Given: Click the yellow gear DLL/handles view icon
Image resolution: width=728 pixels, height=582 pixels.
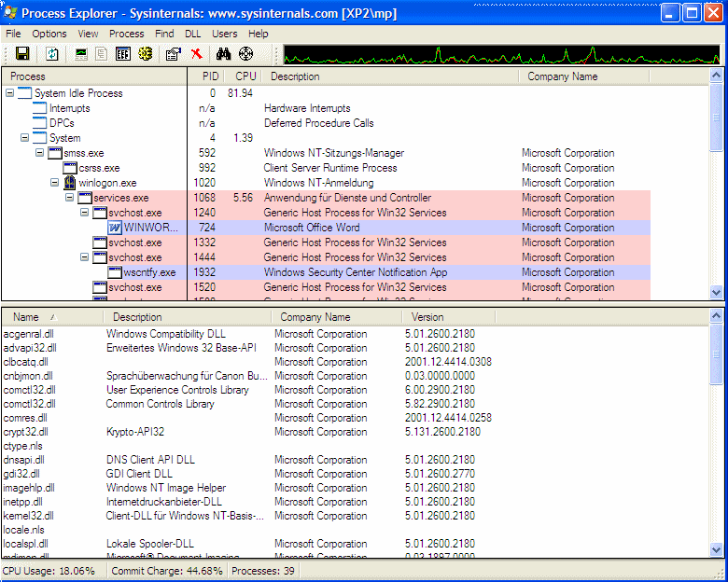Looking at the screenshot, I should 145,54.
